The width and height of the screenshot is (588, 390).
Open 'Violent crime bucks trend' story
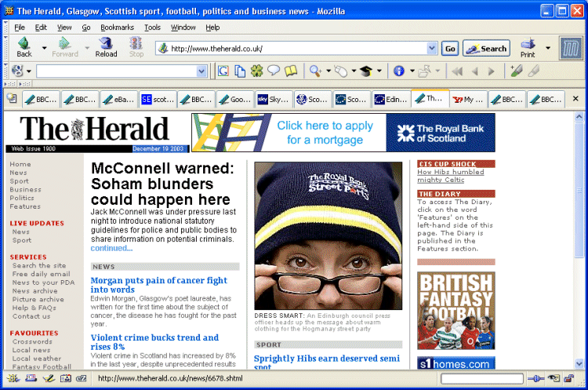pyautogui.click(x=154, y=342)
